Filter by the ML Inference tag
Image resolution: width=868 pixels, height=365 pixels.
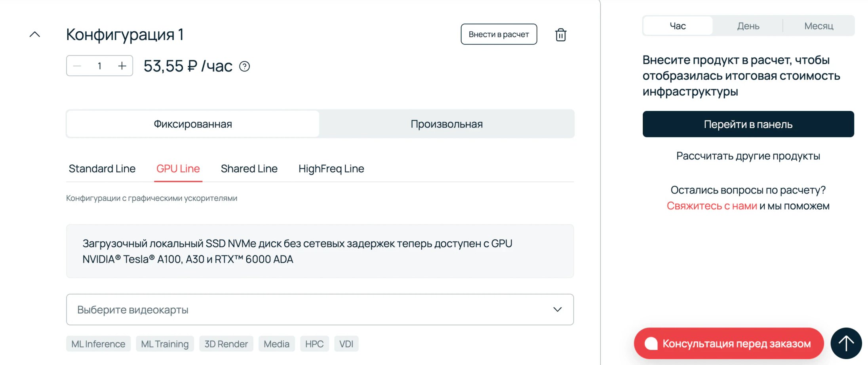coord(98,344)
